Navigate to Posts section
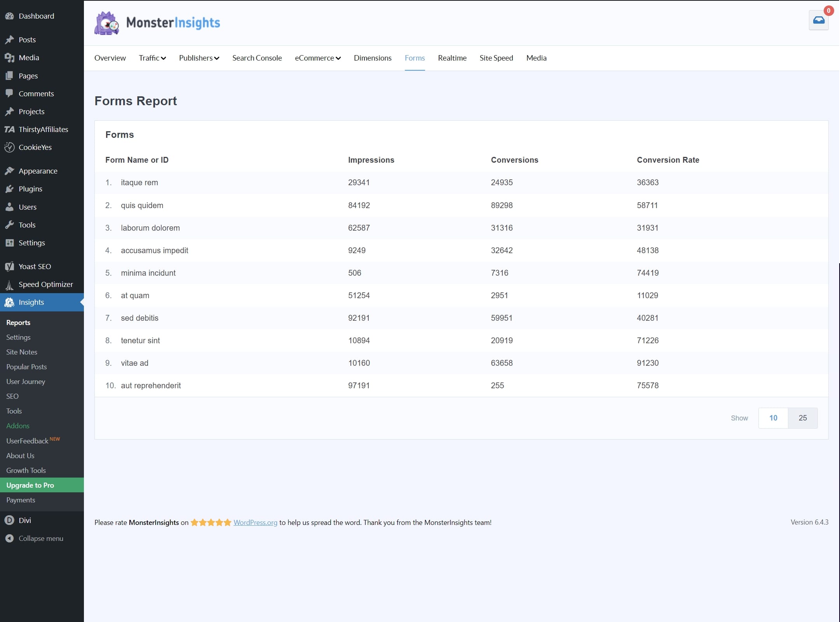Image resolution: width=840 pixels, height=622 pixels. [28, 39]
